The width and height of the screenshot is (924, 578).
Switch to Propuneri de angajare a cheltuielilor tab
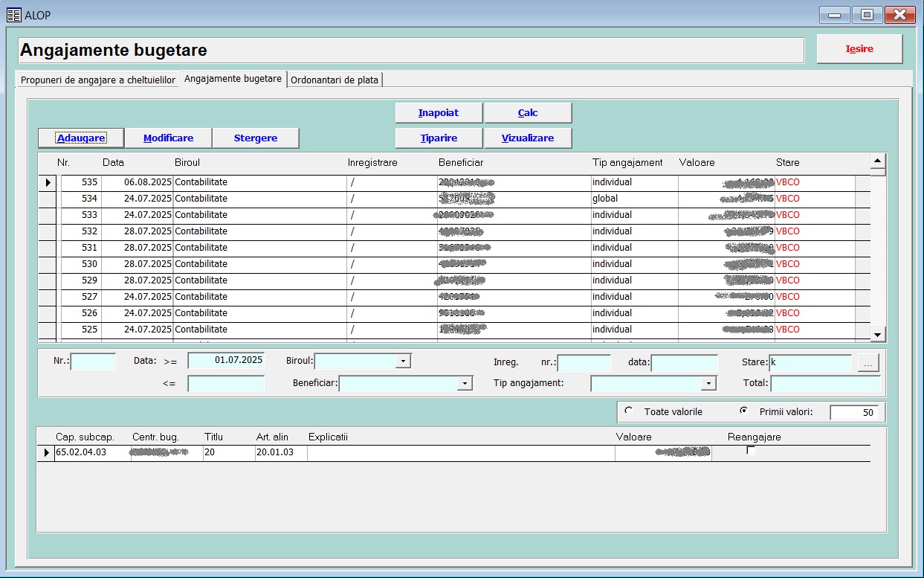(x=97, y=80)
